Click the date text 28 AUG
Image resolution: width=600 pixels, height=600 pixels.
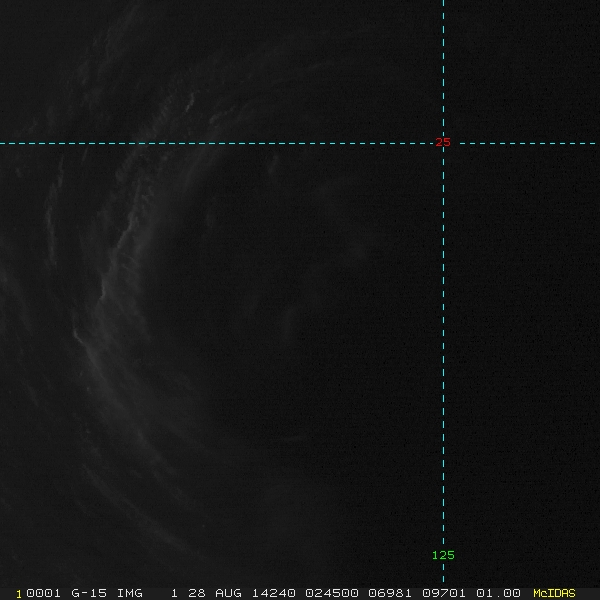click(215, 593)
